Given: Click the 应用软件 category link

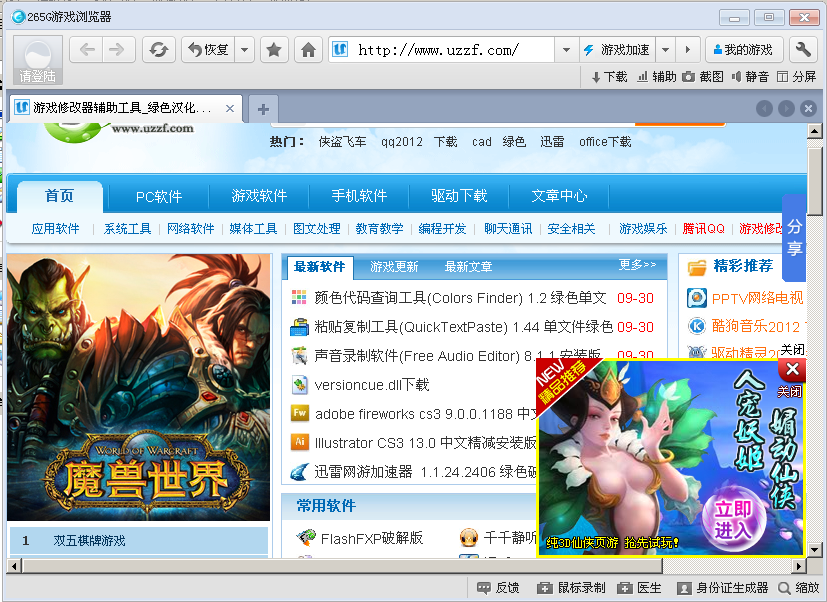Looking at the screenshot, I should pos(55,229).
